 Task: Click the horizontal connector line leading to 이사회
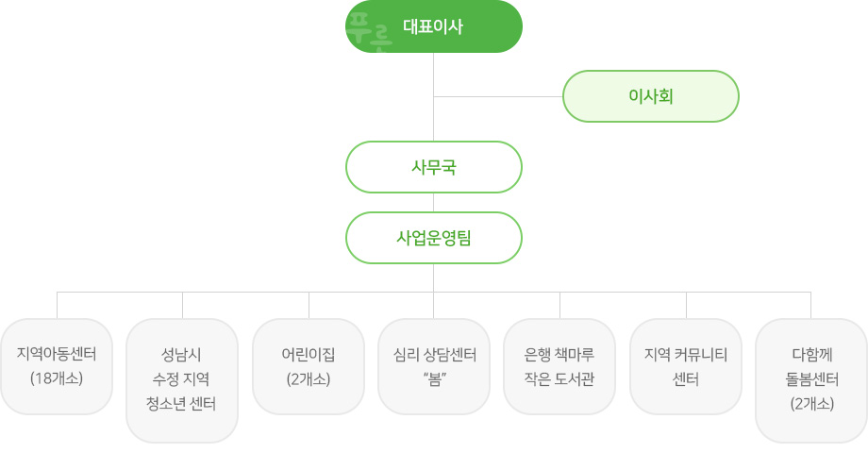tap(498, 97)
